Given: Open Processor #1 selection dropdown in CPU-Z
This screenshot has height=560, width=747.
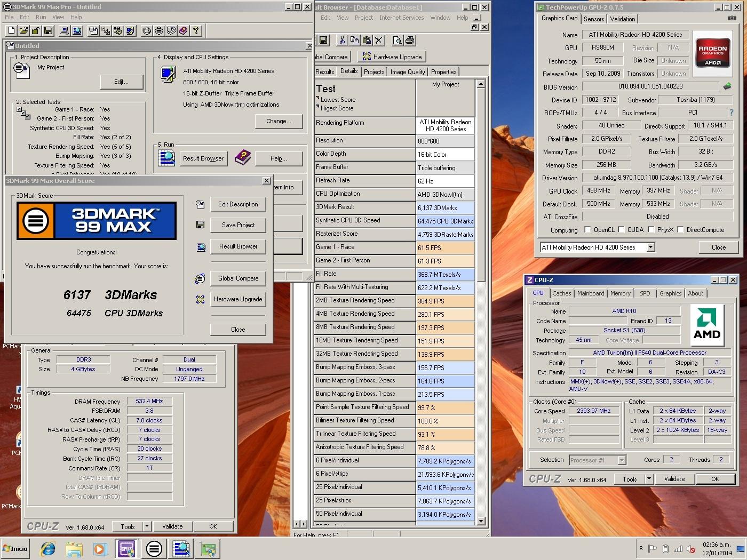Looking at the screenshot, I should 622,460.
